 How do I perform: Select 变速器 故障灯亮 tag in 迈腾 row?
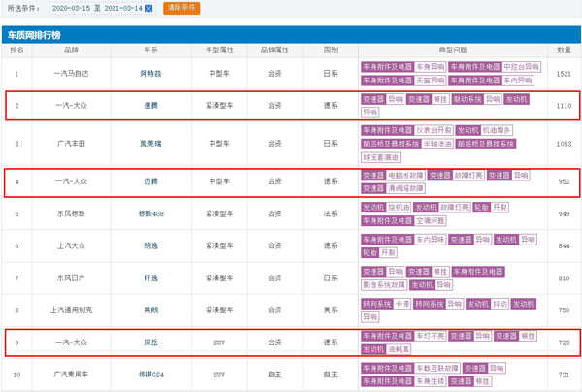click(456, 176)
